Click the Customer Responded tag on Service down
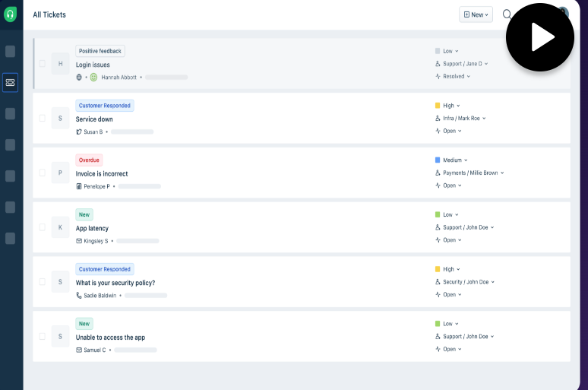Viewport: 588px width, 390px height. (105, 106)
